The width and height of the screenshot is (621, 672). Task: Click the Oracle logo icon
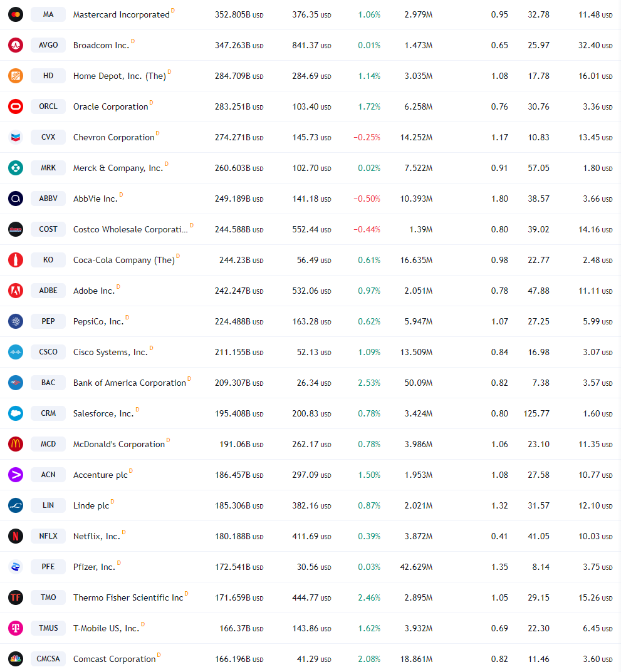click(x=16, y=106)
